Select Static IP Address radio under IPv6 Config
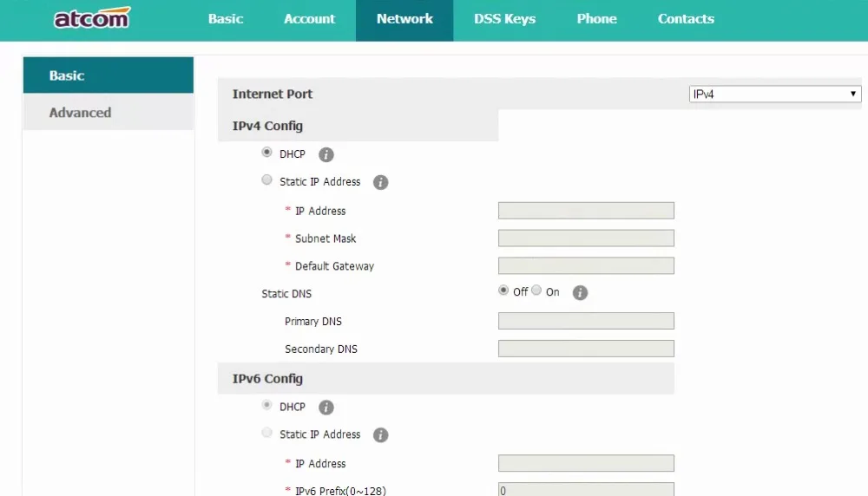Image resolution: width=868 pixels, height=496 pixels. (266, 433)
